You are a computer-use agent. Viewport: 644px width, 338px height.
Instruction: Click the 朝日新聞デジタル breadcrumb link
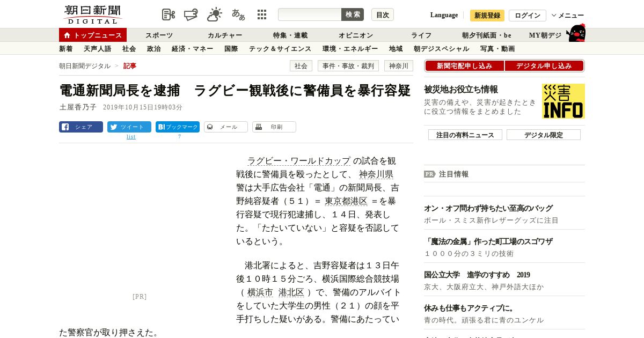coord(85,66)
